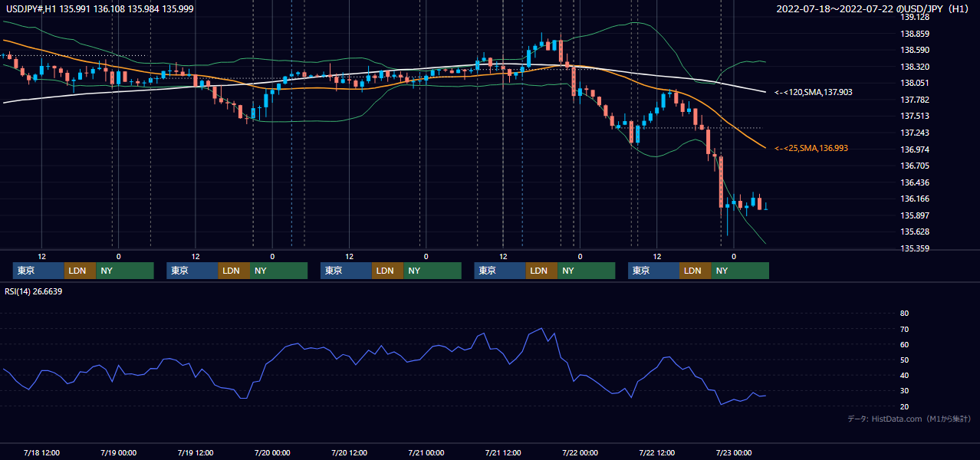The image size is (980, 460).
Task: Click the 137.513 price axis label
Action: coord(915,116)
